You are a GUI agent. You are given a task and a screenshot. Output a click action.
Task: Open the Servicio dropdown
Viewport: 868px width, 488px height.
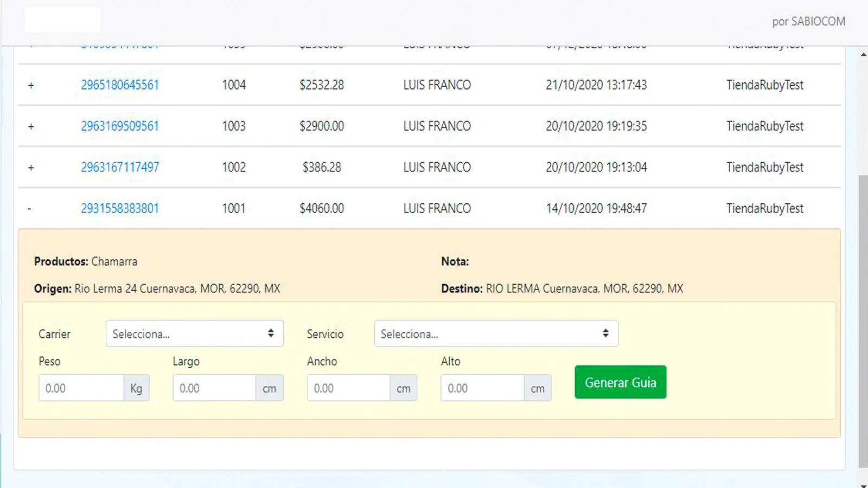point(496,333)
